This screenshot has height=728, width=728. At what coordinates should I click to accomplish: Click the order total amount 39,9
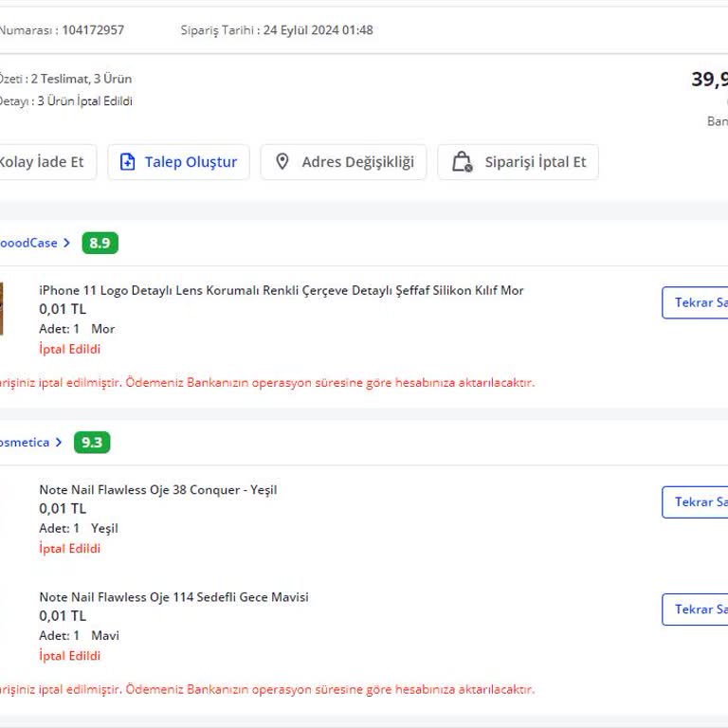point(709,80)
